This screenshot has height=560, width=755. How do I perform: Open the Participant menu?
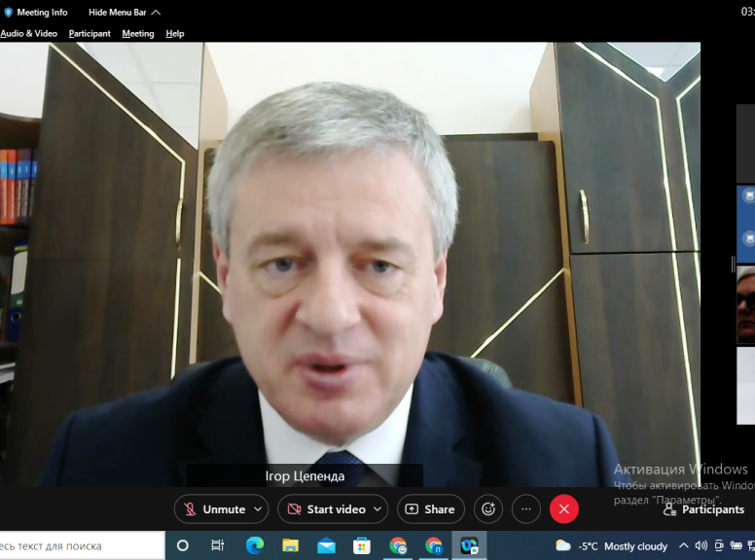click(x=90, y=34)
